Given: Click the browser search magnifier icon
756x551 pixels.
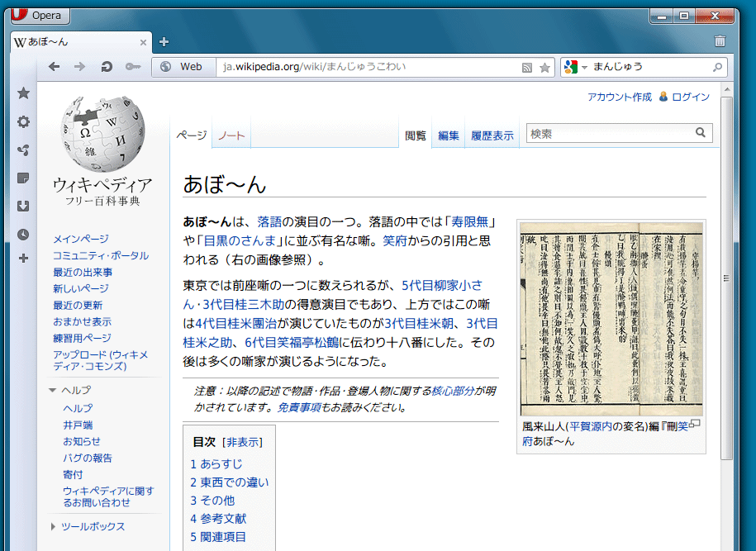Looking at the screenshot, I should pyautogui.click(x=717, y=67).
